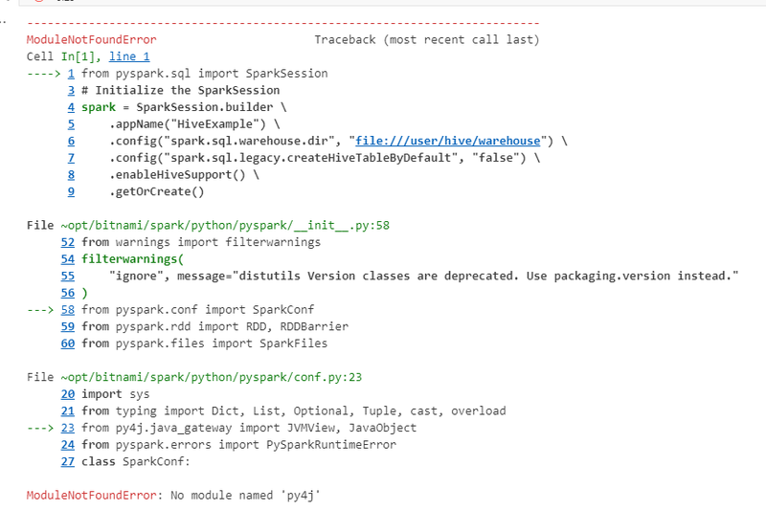Viewport: 766px width, 532px height.
Task: Click line number 20 link at import sys
Action: pos(68,394)
